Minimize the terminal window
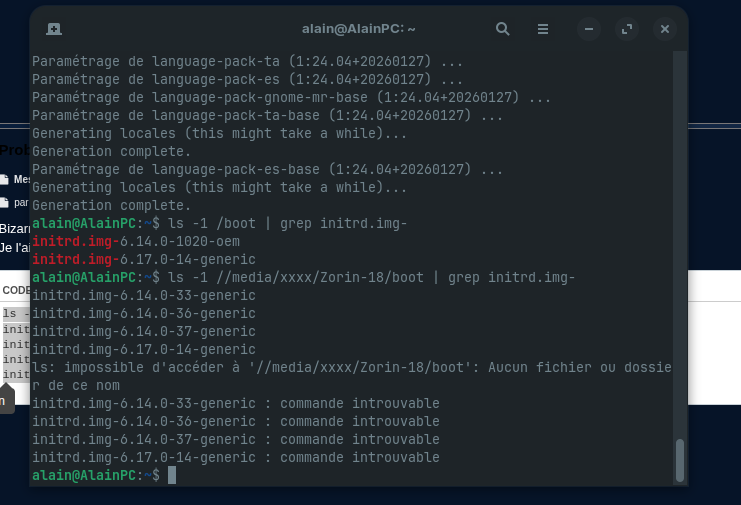 point(589,29)
